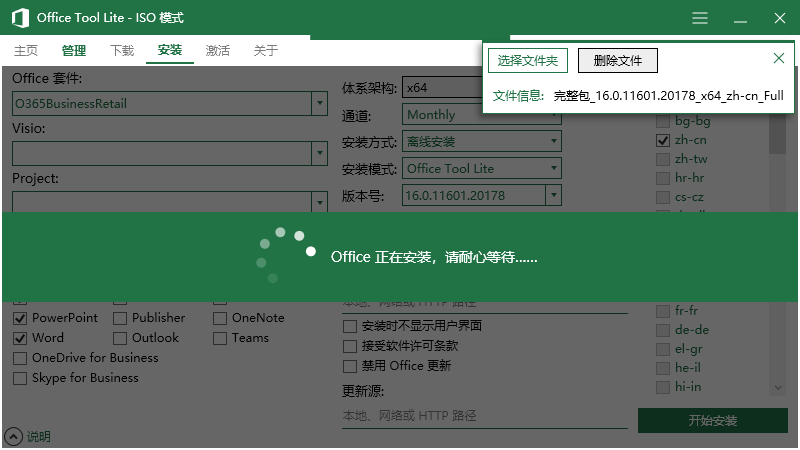The width and height of the screenshot is (800, 450).
Task: Check the fr-fr language checkbox
Action: click(663, 311)
